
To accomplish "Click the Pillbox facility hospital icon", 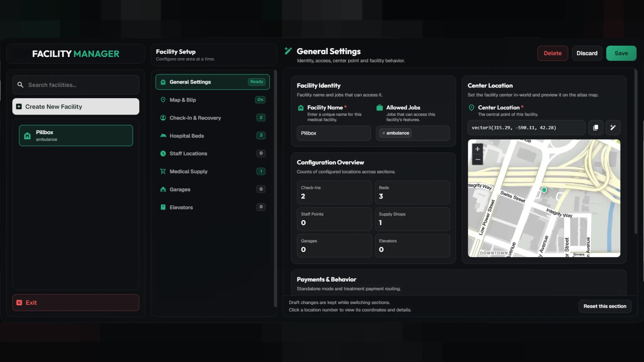I will (x=28, y=136).
